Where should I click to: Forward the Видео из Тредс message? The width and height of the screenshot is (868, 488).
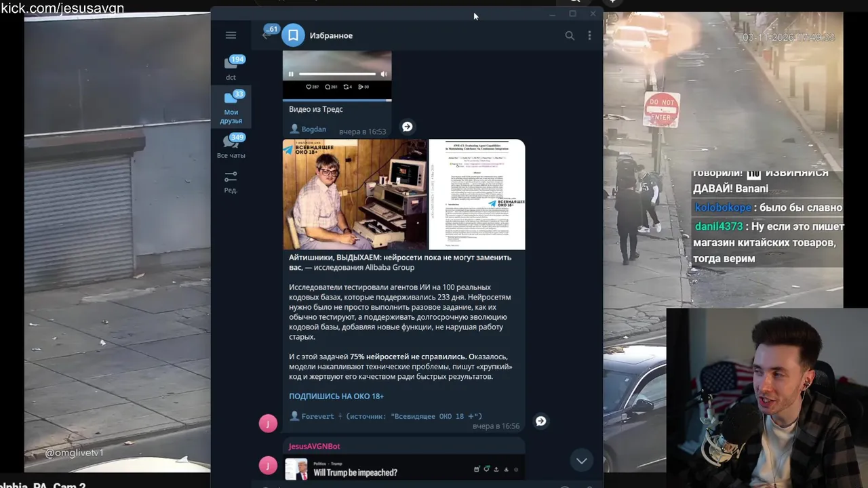[407, 127]
